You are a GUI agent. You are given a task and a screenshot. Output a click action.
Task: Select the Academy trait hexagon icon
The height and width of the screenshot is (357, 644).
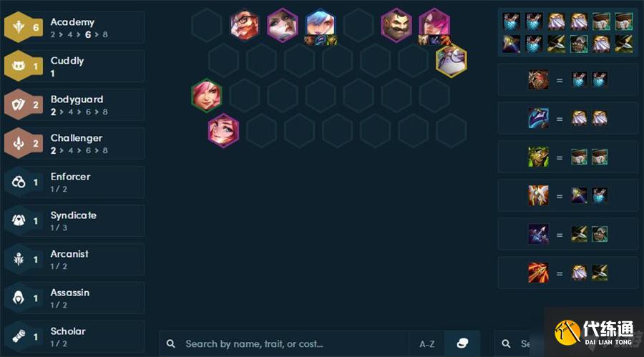click(19, 27)
